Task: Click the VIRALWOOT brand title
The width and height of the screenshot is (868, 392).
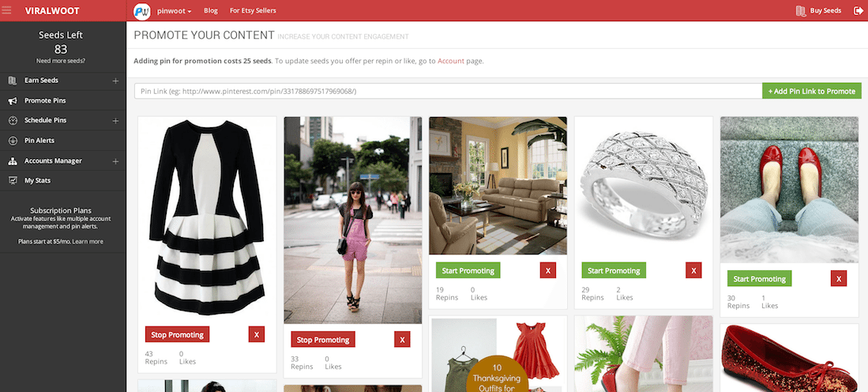Action: 52,11
